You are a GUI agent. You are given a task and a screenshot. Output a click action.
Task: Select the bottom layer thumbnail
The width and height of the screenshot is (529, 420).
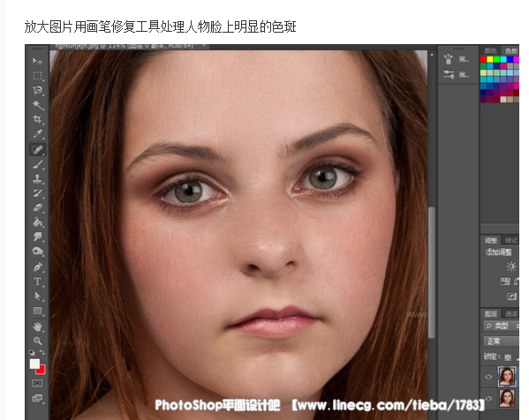coord(507,398)
